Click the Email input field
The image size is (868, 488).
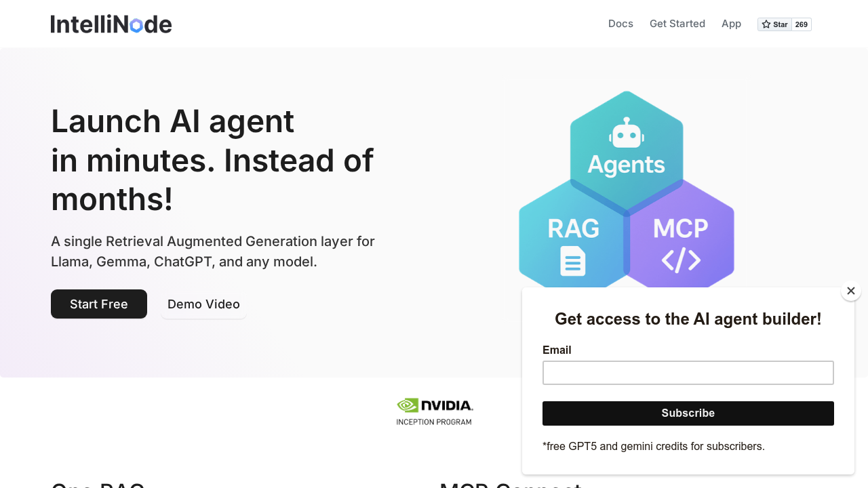(x=688, y=373)
